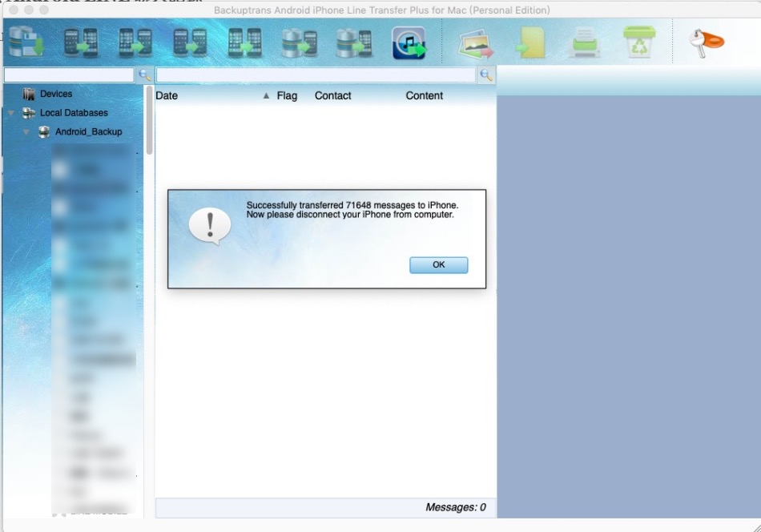Click the window resize grip corner
This screenshot has width=761, height=532.
coord(756,527)
